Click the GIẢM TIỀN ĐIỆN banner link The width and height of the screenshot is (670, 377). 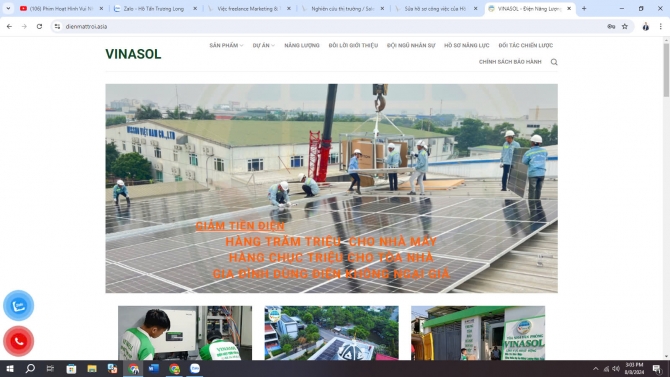240,226
